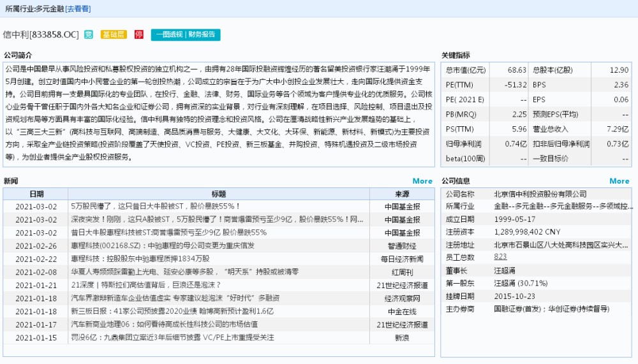Open news '5万股民懵了，这只昔日大牛股被ST'
Viewport: 638px width, 364px height.
tap(156, 207)
